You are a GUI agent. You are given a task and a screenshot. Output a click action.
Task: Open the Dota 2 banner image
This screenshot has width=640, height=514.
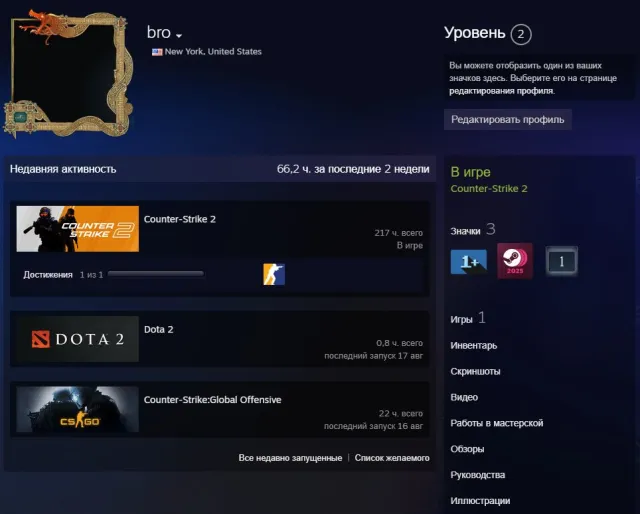(x=78, y=339)
